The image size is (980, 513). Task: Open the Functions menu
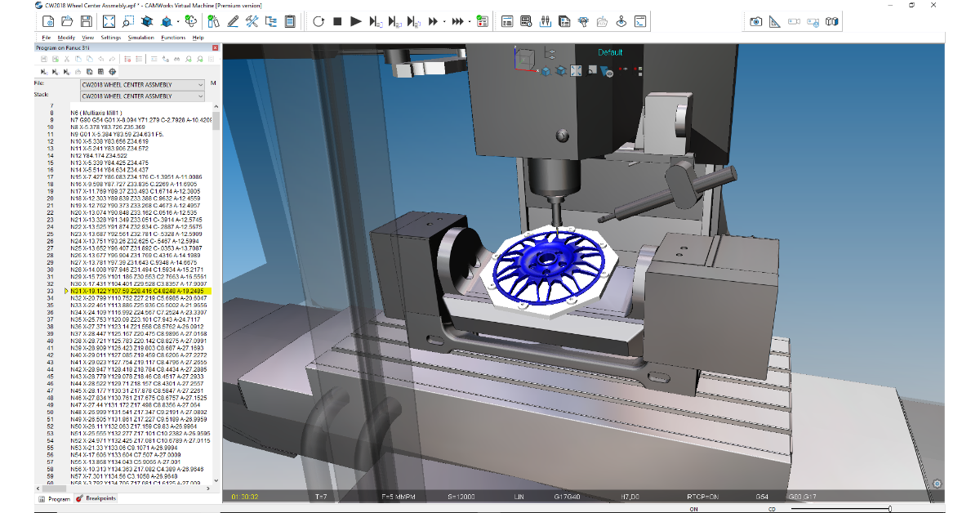click(x=172, y=38)
